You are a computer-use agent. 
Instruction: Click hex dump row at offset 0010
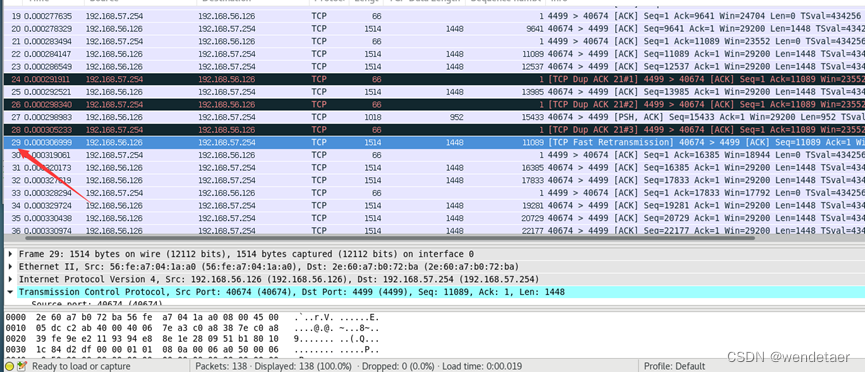point(192,329)
